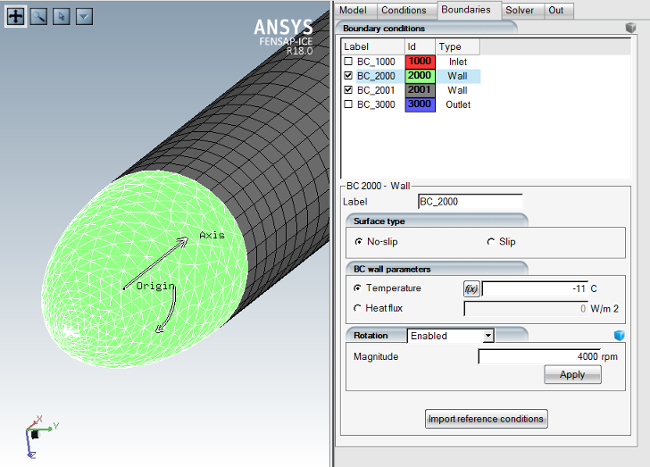Click the gray cube icon in Boundary conditions
This screenshot has height=467, width=650.
coord(630,29)
